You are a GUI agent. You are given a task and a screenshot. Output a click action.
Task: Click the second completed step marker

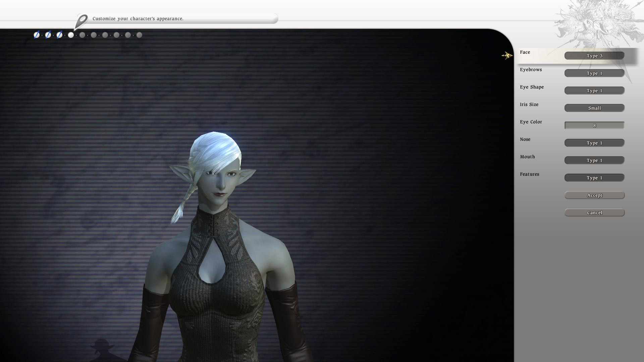48,35
